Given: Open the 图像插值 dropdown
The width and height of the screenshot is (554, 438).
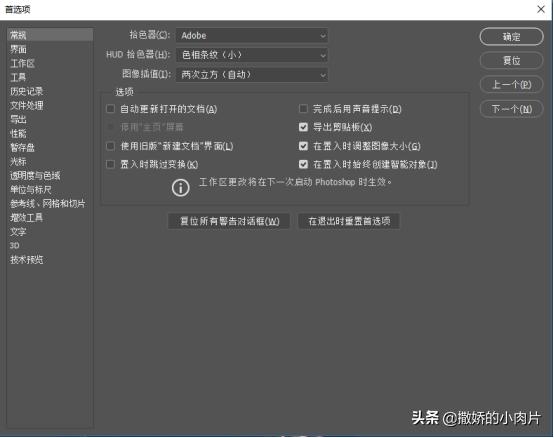Looking at the screenshot, I should pos(252,75).
